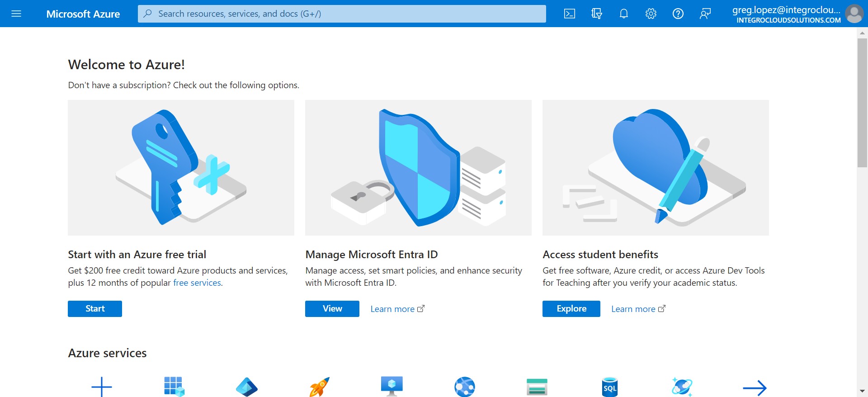The width and height of the screenshot is (868, 397).
Task: Open the Directories and subscriptions filter icon
Action: pyautogui.click(x=597, y=14)
